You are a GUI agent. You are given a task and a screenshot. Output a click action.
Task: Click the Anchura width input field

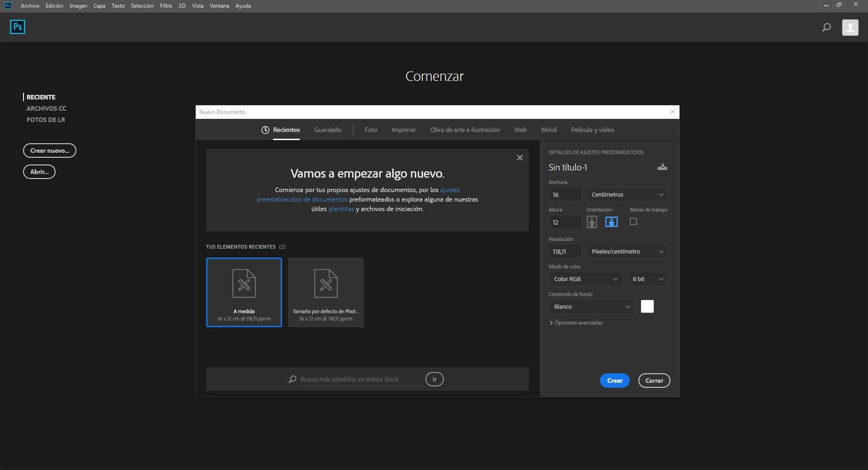[x=565, y=195]
